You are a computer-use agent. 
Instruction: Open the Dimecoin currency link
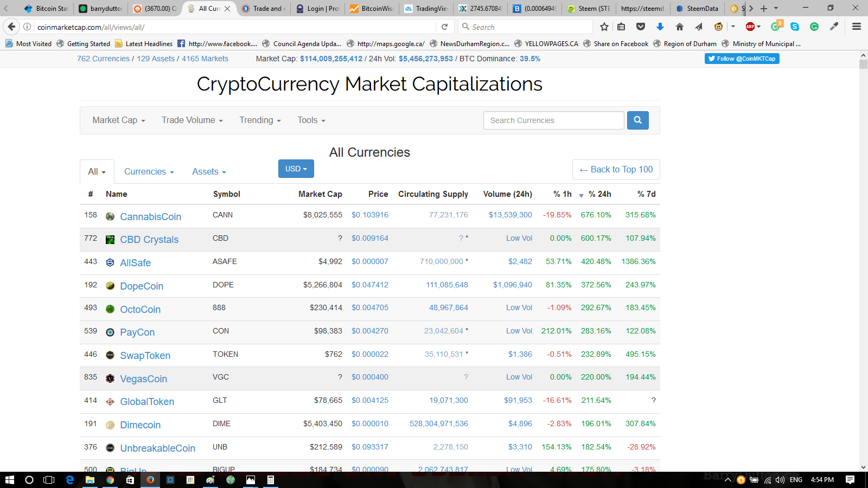tap(141, 425)
